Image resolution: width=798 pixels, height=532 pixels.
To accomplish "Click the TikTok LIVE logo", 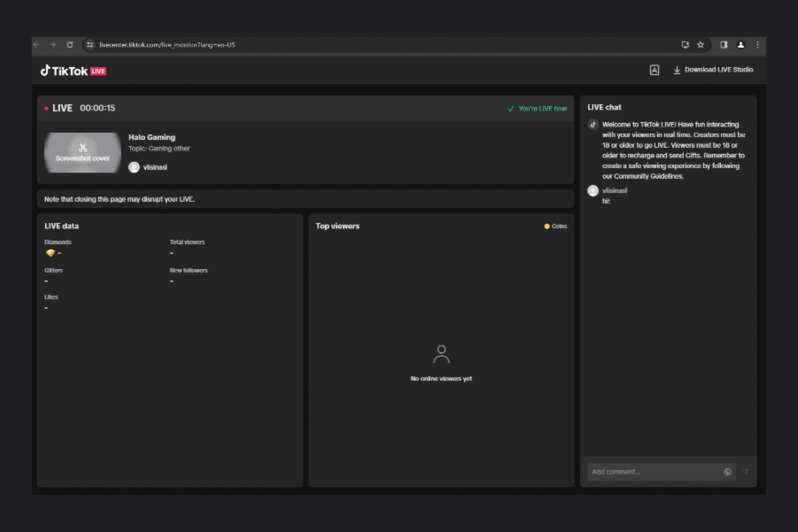I will pyautogui.click(x=73, y=71).
